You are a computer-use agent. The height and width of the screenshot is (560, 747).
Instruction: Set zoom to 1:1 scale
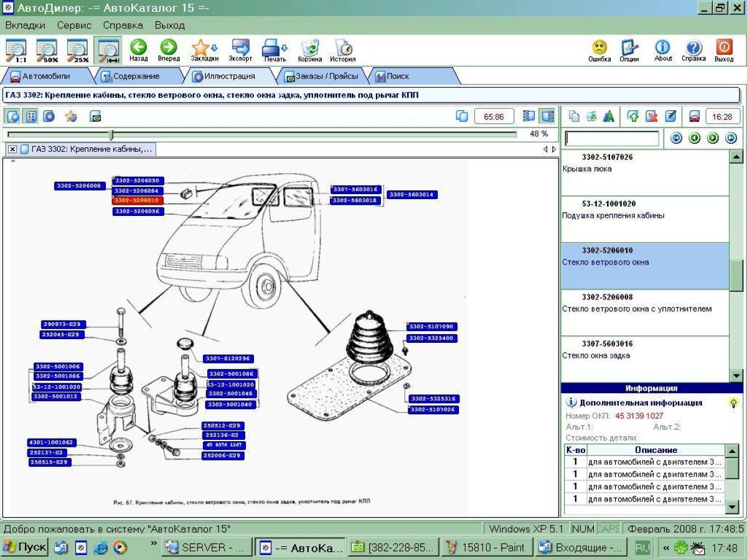point(17,50)
